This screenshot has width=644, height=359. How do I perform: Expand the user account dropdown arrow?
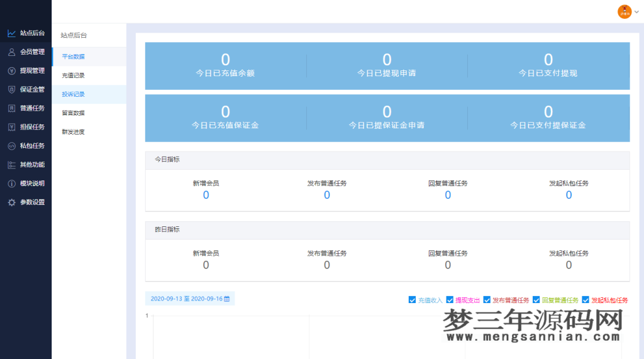pos(636,12)
